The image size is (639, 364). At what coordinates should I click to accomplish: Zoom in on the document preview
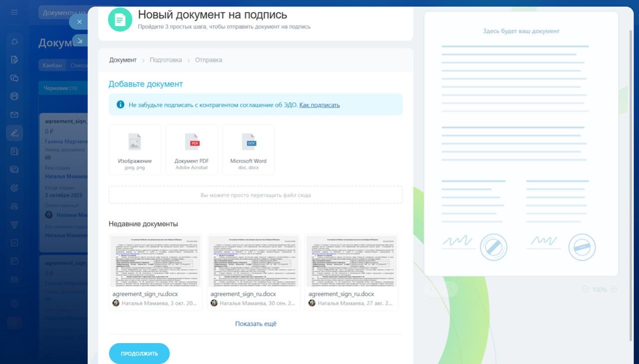(x=614, y=289)
